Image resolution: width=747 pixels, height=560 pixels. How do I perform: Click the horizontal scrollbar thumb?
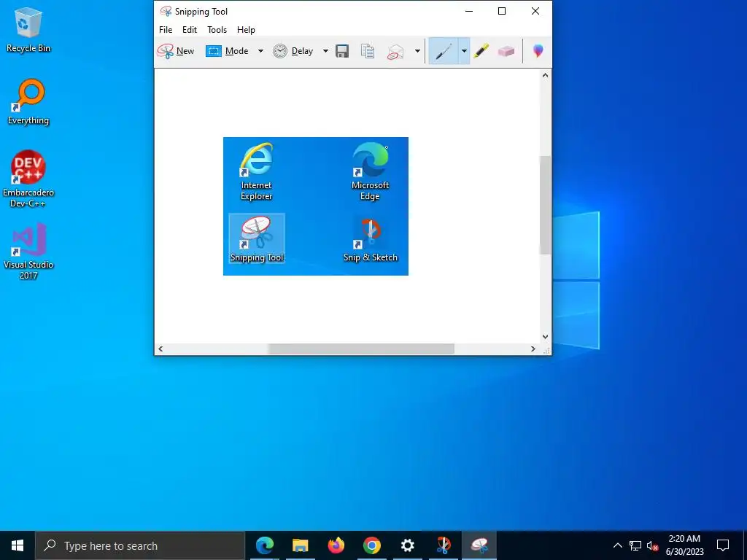(360, 349)
